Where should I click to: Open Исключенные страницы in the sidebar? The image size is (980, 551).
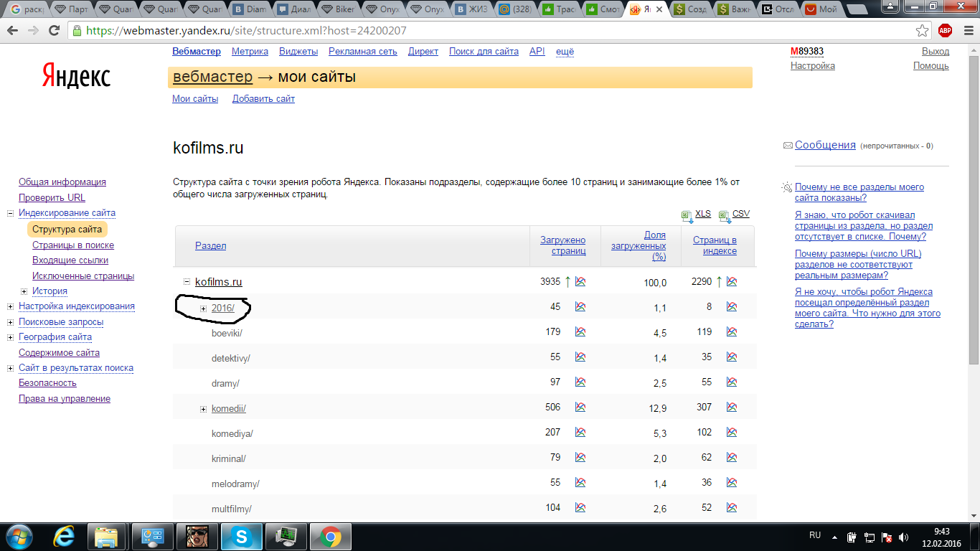83,275
